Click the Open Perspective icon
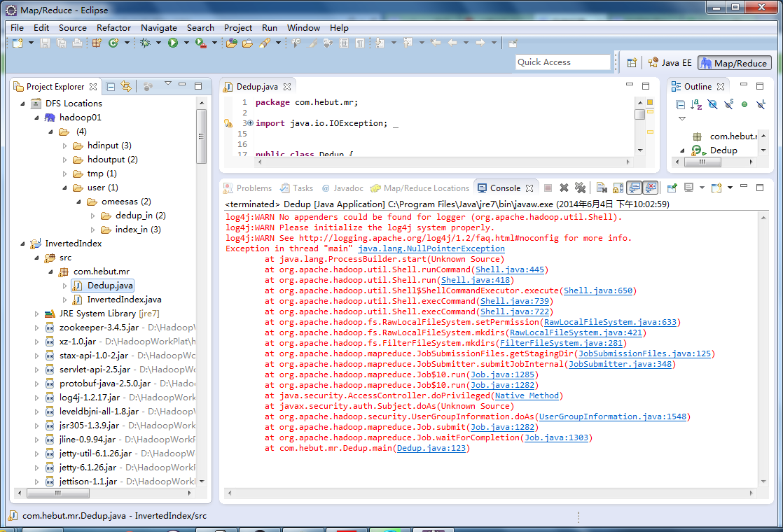This screenshot has width=783, height=532. [632, 63]
